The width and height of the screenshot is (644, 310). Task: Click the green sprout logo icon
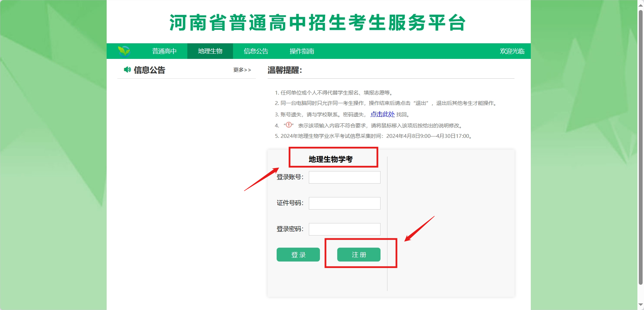pyautogui.click(x=124, y=51)
